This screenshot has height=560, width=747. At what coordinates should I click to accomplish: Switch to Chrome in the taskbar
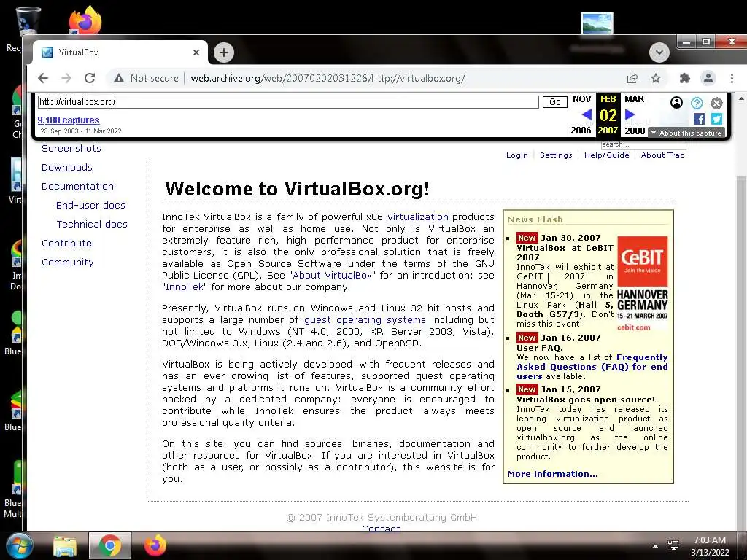(x=110, y=545)
